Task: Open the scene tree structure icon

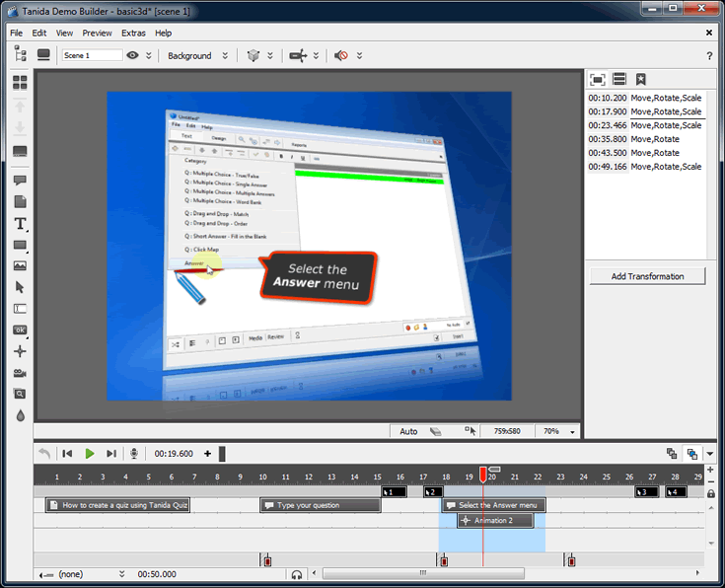Action: pos(20,54)
